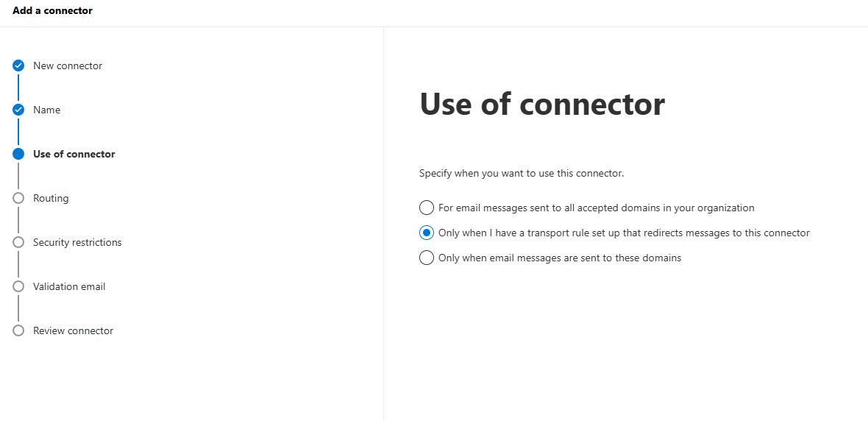This screenshot has width=868, height=421.
Task: Go to the Name step label
Action: [46, 110]
